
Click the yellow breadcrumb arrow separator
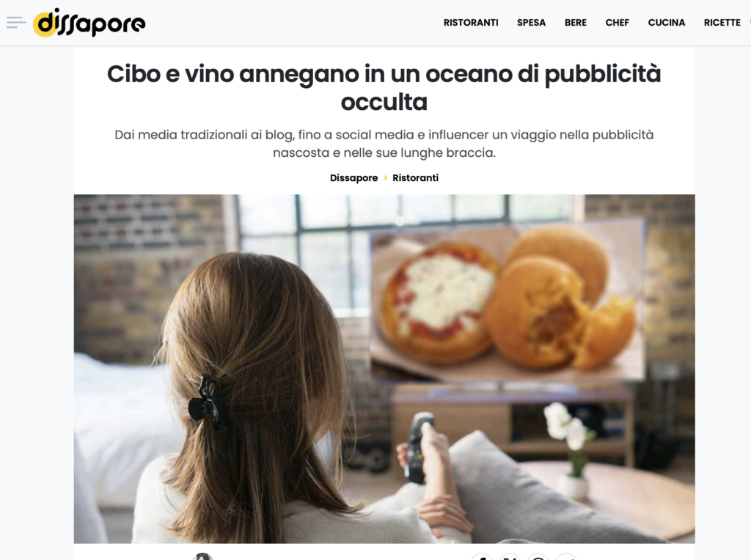385,178
